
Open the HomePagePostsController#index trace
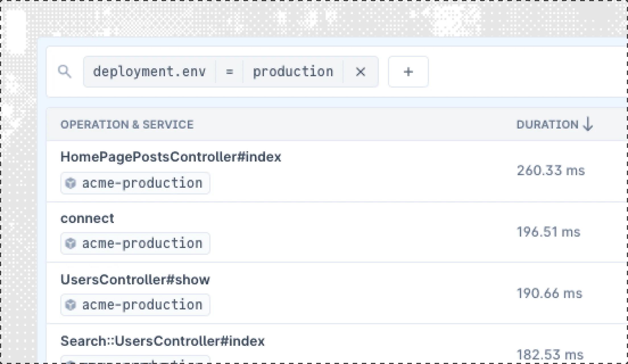pyautogui.click(x=171, y=157)
